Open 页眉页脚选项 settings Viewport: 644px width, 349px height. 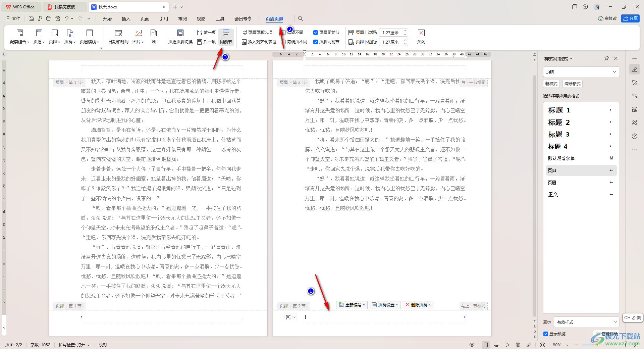click(257, 33)
